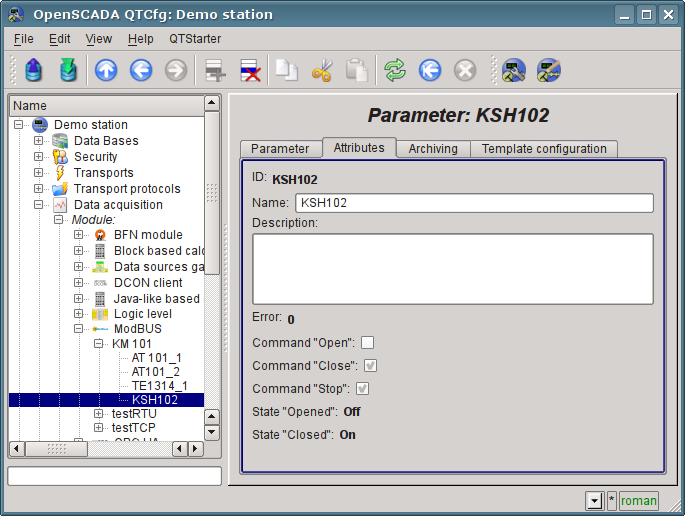Select TE1314_1 in the tree

(x=159, y=385)
